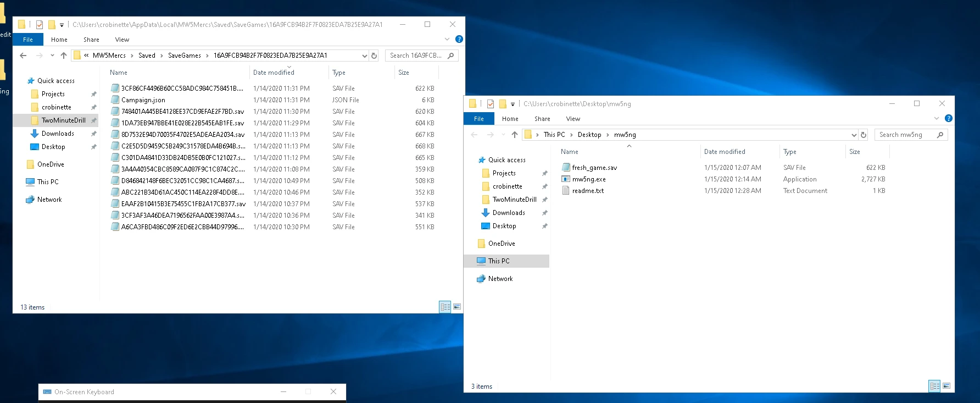This screenshot has width=980, height=403.
Task: Open File menu in mw5ng window
Action: pyautogui.click(x=479, y=119)
